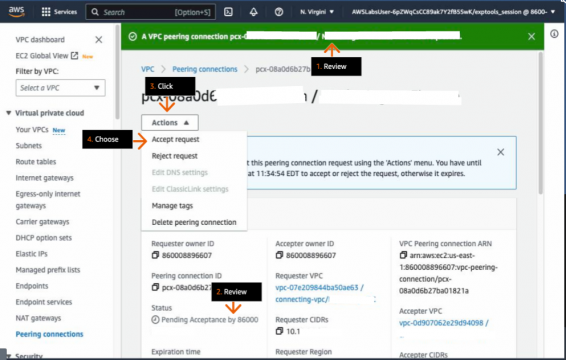The height and width of the screenshot is (360, 566).
Task: Go to the VPC breadcrumb link
Action: tap(148, 69)
